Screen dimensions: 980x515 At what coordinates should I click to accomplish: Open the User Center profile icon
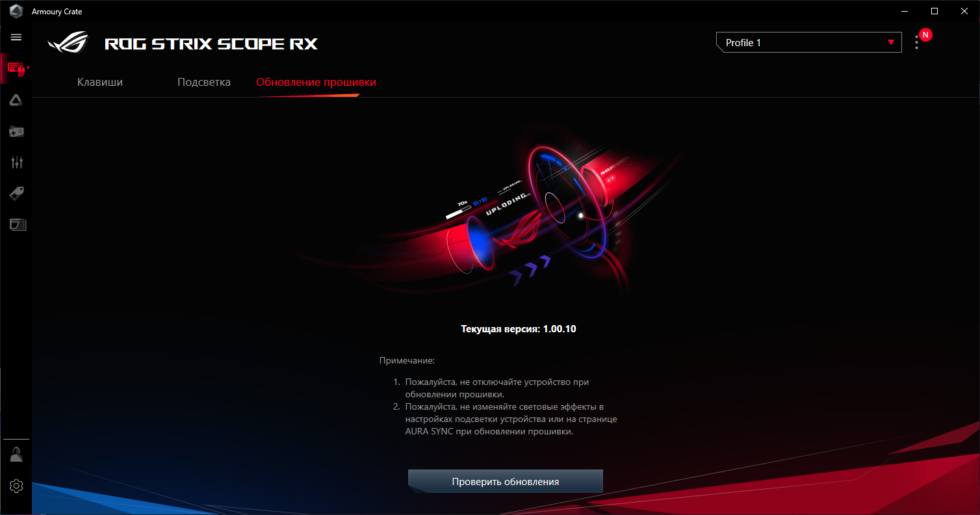coord(16,455)
